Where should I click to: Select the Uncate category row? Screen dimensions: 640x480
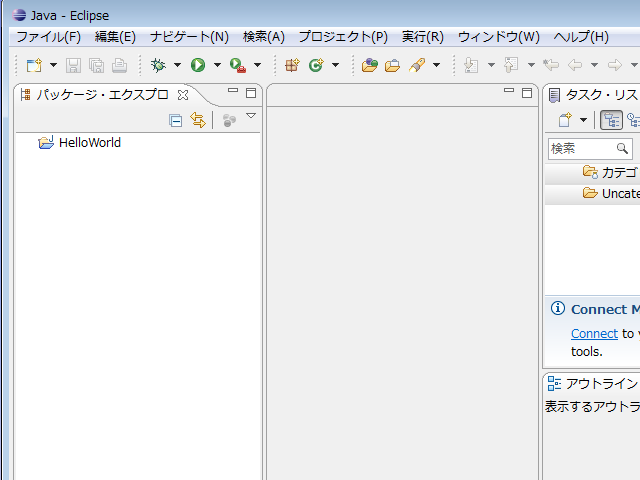592,193
